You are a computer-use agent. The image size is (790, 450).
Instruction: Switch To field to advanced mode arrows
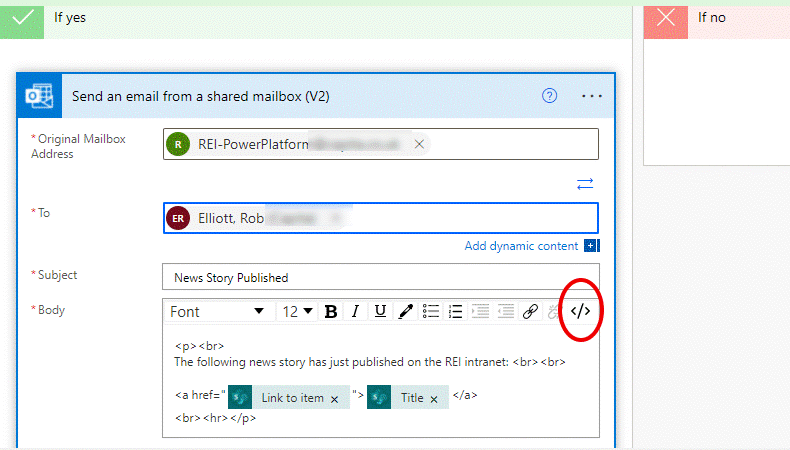(585, 184)
